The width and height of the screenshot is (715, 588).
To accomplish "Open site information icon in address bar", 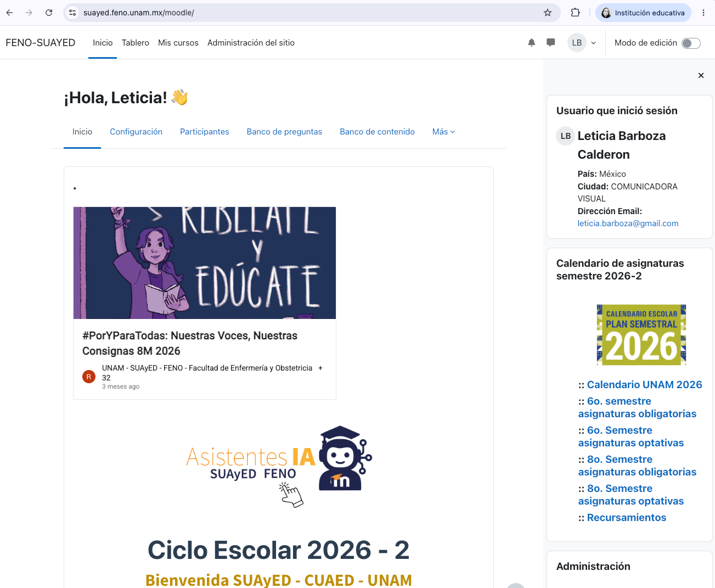I will 72,13.
